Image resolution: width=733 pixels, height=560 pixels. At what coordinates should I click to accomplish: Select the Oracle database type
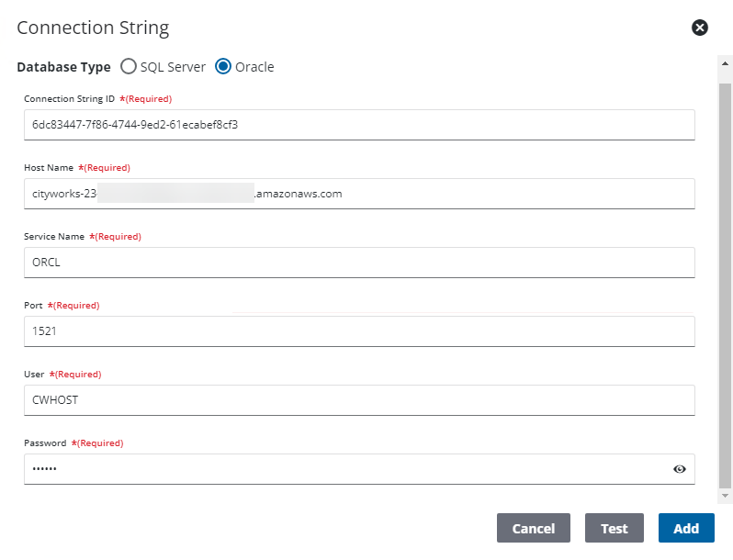[222, 67]
